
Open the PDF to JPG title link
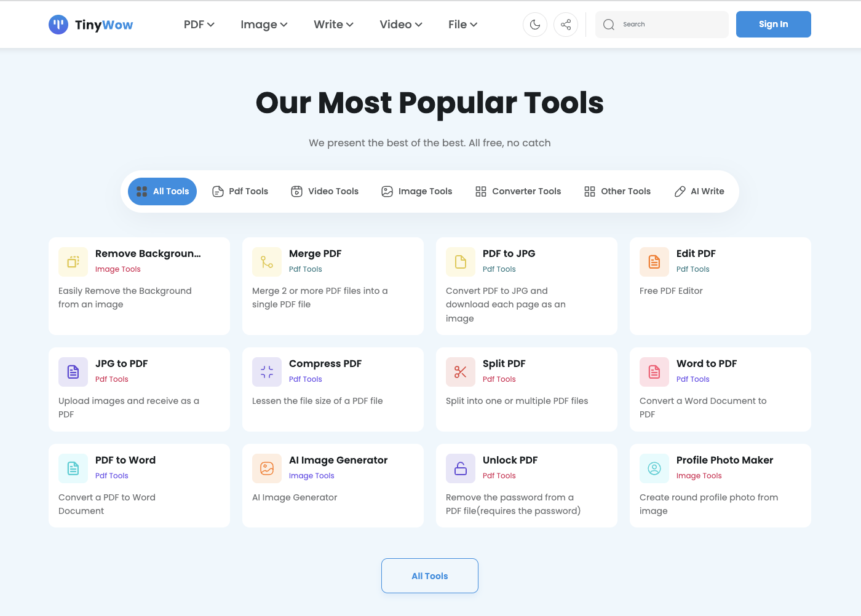point(509,253)
